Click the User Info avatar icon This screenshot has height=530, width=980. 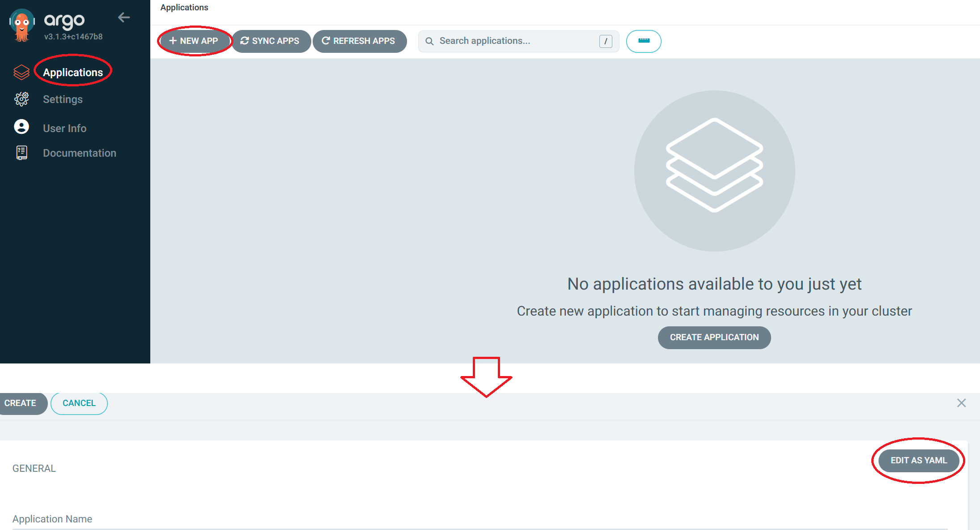click(x=21, y=127)
